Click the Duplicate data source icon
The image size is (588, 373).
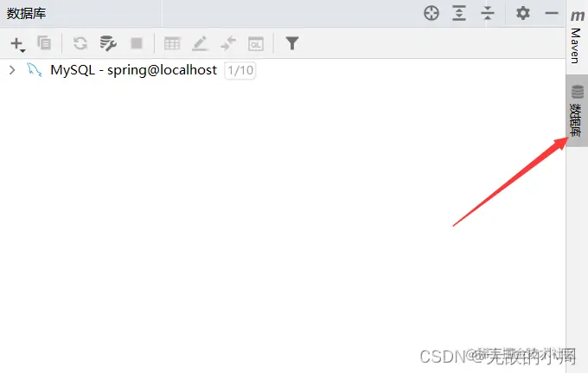44,43
